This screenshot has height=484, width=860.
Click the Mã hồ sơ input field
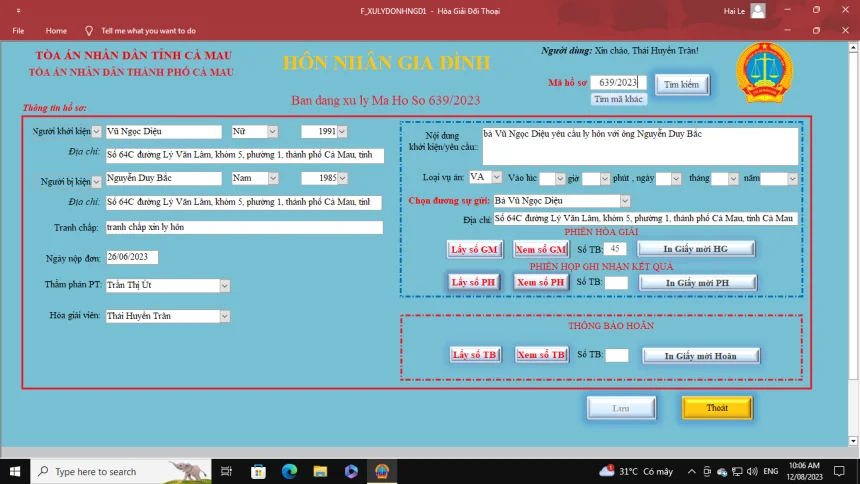(x=617, y=83)
